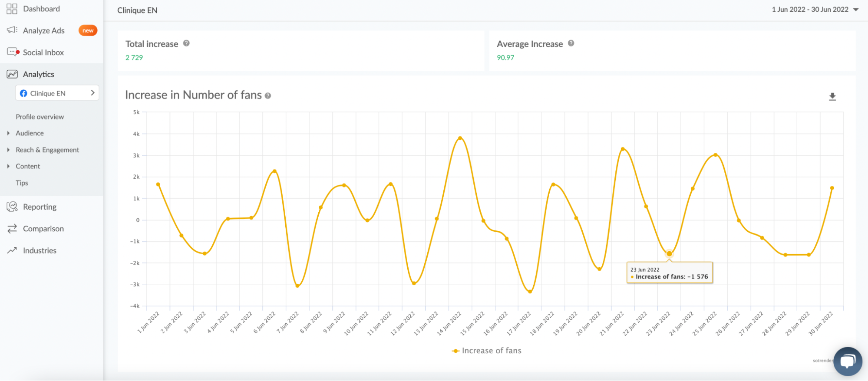Toggle the Increase of fans legend series
868x381 pixels.
486,351
